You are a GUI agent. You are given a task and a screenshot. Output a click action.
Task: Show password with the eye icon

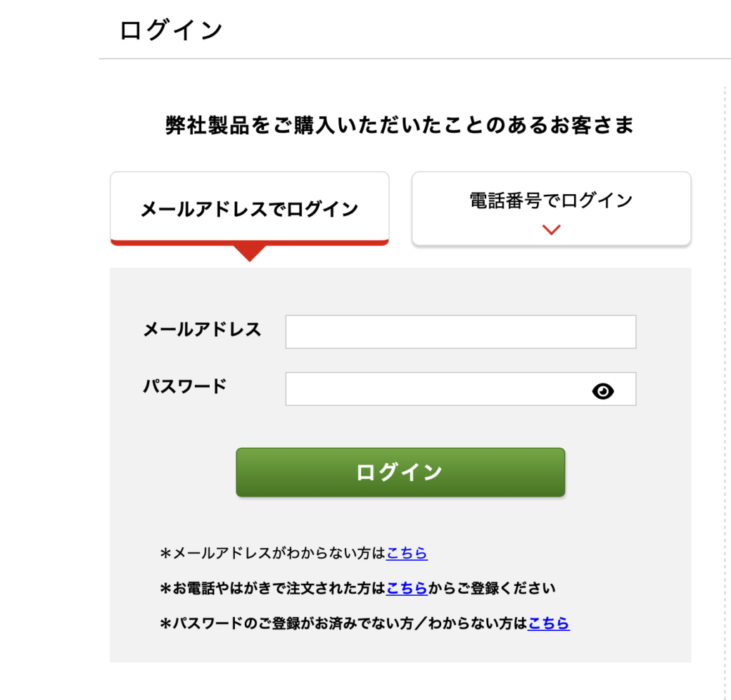coord(603,390)
